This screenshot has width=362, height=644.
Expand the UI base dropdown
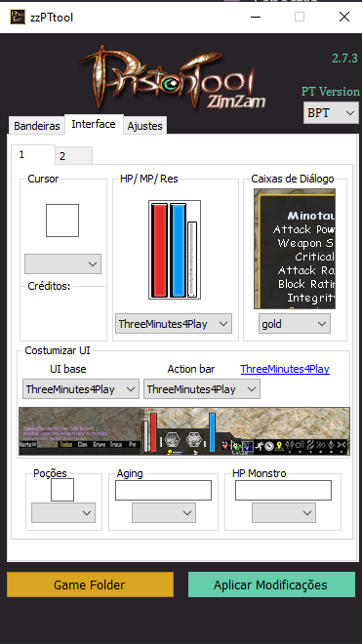[x=81, y=389]
